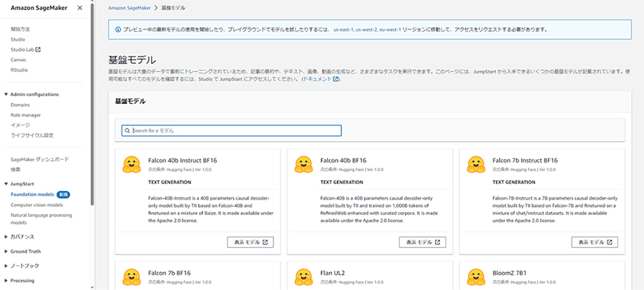Viewport: 644px width, 290px height.
Task: Click the us-west-2 region link
Action: (x=366, y=29)
